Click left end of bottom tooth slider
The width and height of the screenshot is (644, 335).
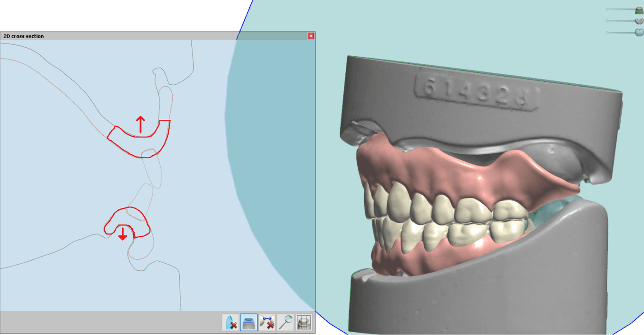[608, 32]
